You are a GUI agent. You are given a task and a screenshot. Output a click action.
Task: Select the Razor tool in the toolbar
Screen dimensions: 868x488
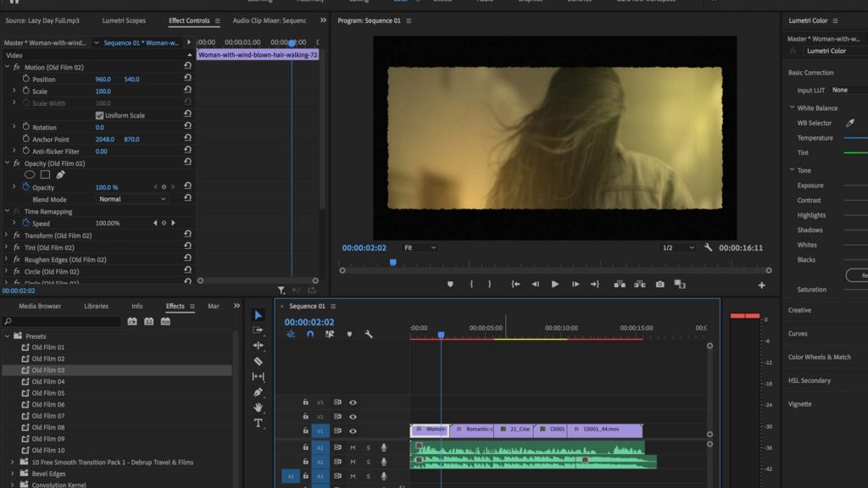[x=259, y=361]
